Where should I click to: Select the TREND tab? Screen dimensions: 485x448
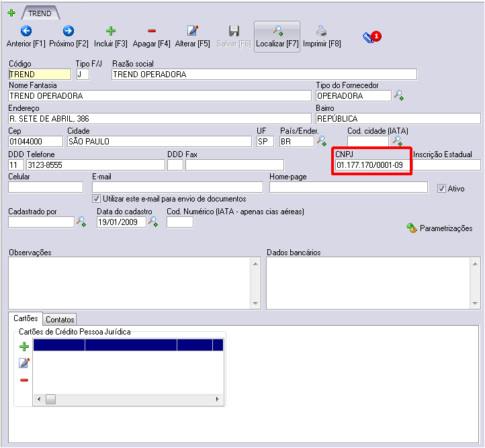point(40,13)
